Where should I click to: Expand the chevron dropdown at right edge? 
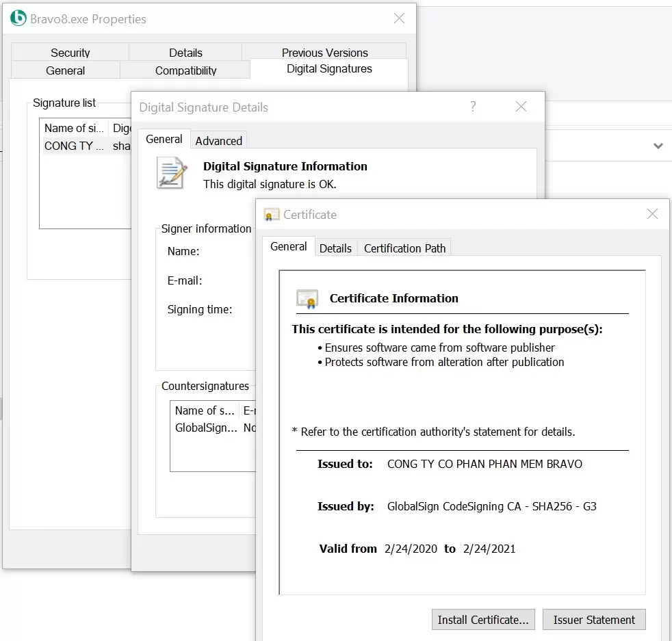coord(658,146)
